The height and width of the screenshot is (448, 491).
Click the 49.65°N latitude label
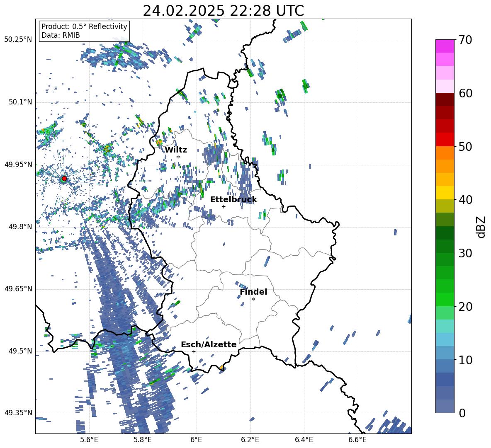[18, 289]
